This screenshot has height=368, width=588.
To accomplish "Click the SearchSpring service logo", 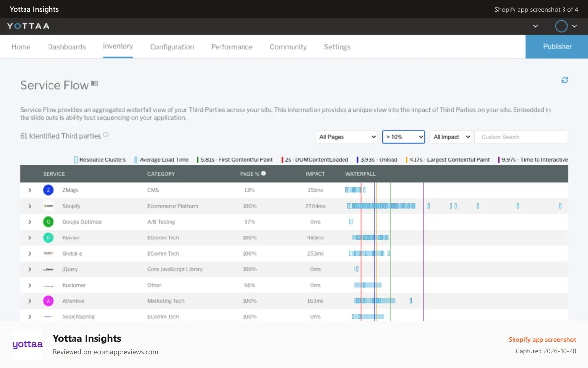I will [48, 316].
